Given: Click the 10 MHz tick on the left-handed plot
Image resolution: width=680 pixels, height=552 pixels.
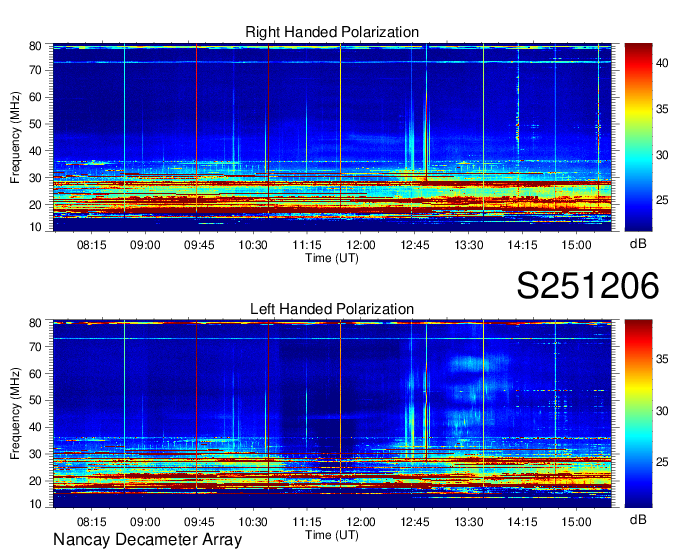Looking at the screenshot, I should 35,504.
